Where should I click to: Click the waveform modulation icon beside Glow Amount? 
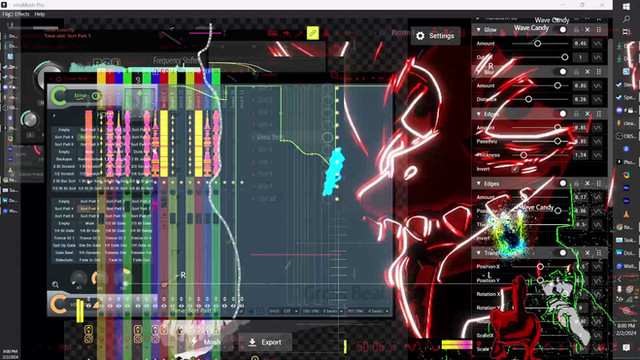(597, 44)
